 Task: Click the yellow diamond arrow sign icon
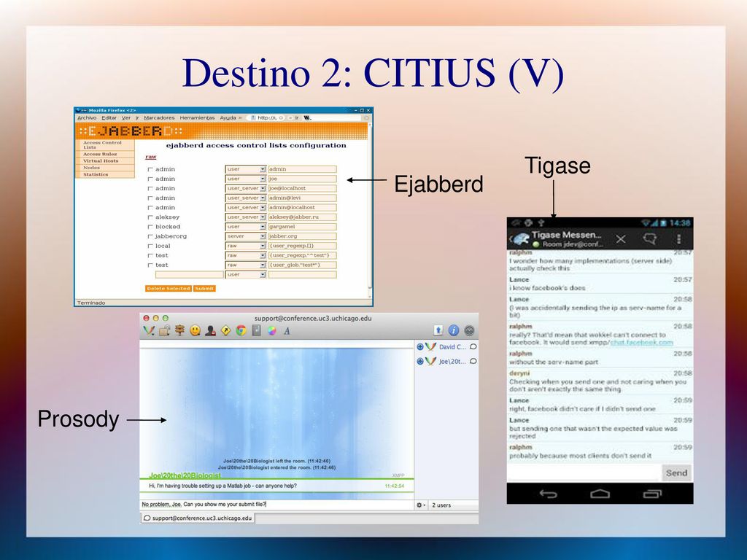pos(226,330)
